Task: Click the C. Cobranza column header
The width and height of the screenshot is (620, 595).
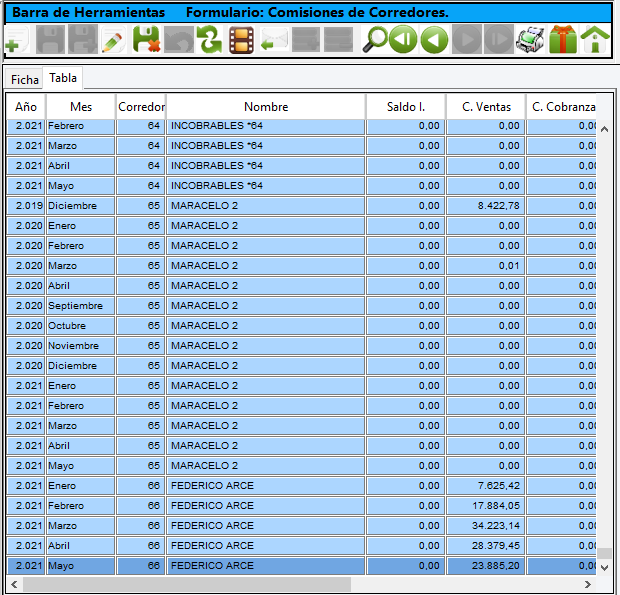Action: [x=563, y=107]
